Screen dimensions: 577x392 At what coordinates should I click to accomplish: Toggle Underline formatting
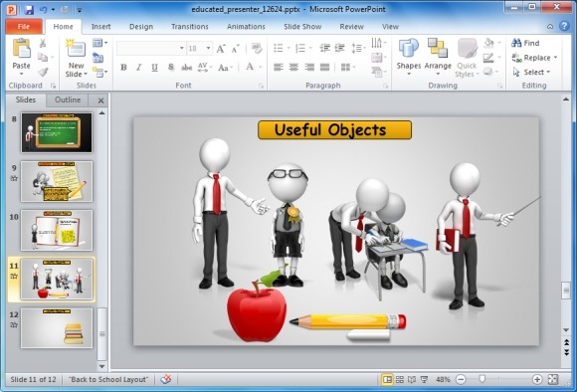click(154, 68)
